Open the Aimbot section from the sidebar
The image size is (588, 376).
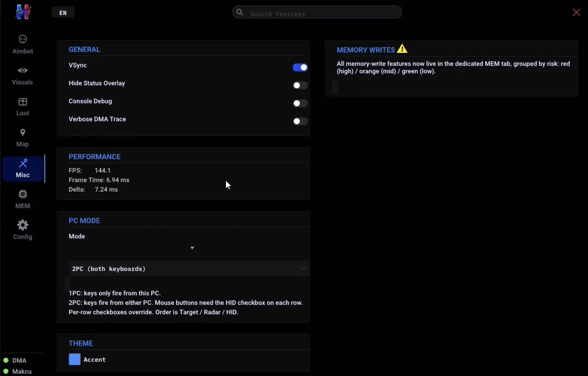coord(23,44)
